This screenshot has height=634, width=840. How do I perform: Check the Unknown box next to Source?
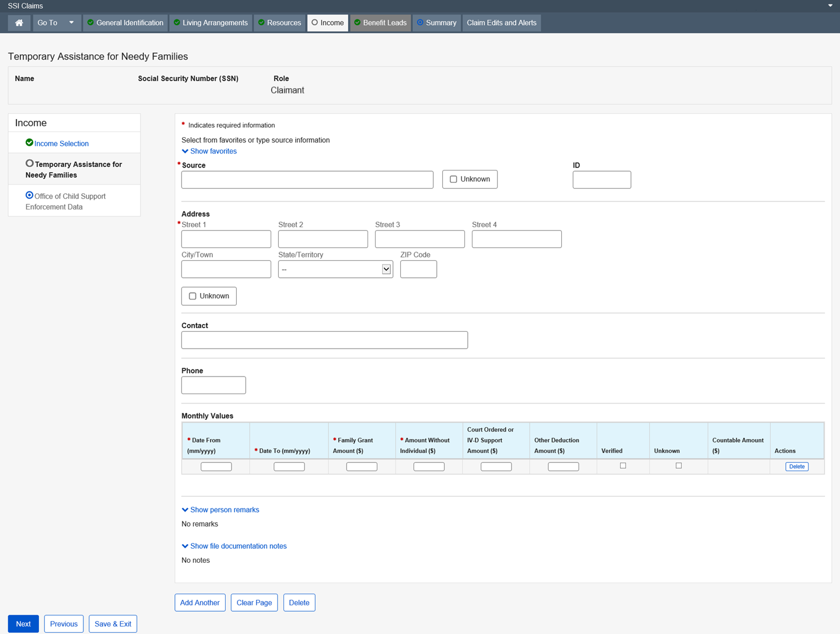click(453, 179)
